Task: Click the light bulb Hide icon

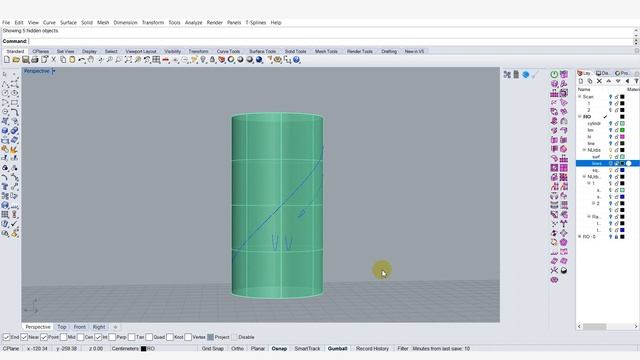Action: coord(203,60)
